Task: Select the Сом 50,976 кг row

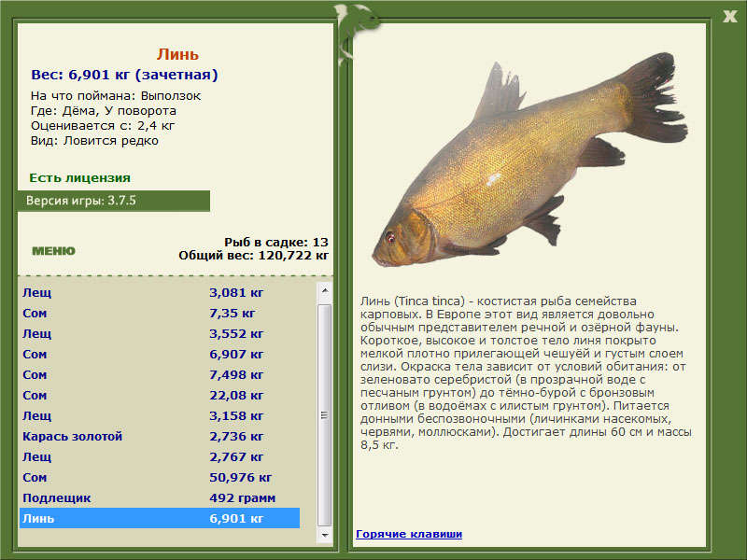Action: [x=160, y=477]
